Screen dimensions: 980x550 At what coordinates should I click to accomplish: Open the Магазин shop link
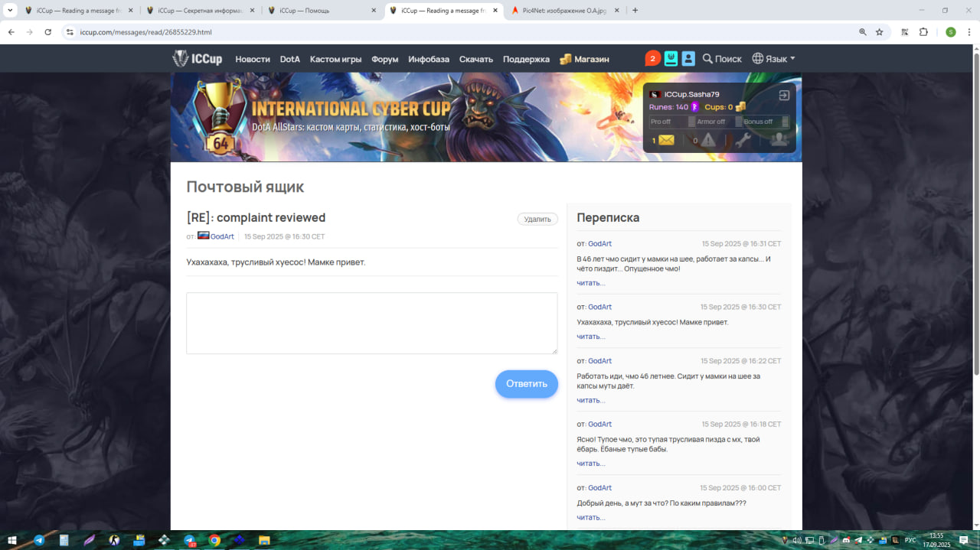click(584, 59)
